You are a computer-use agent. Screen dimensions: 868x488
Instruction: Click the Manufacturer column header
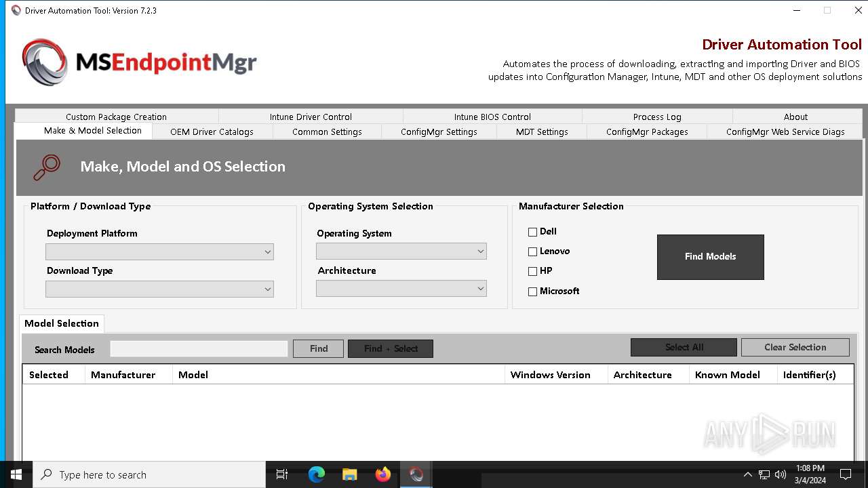pyautogui.click(x=129, y=375)
